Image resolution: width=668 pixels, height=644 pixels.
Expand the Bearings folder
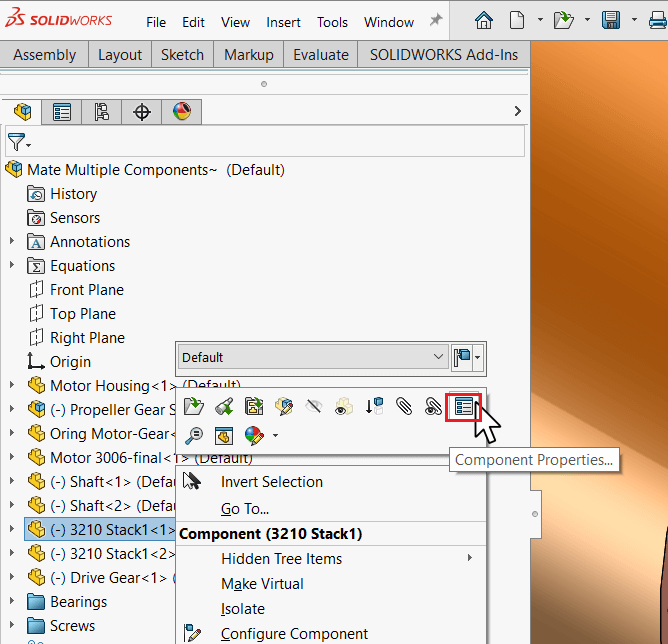pos(12,601)
